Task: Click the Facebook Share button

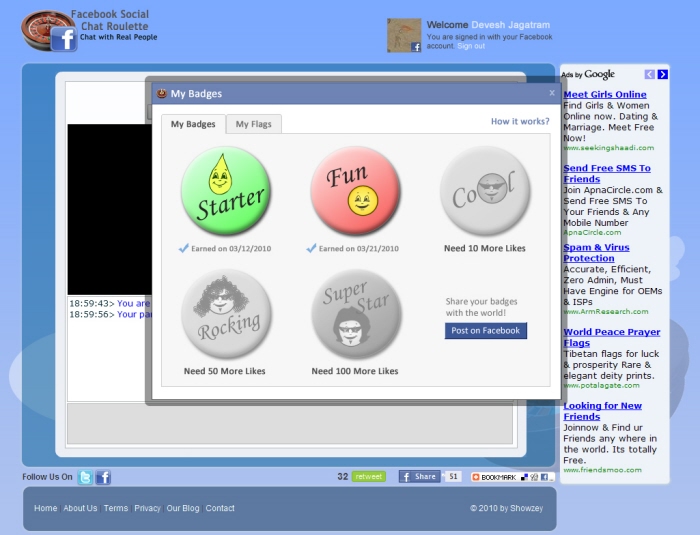Action: tap(419, 476)
